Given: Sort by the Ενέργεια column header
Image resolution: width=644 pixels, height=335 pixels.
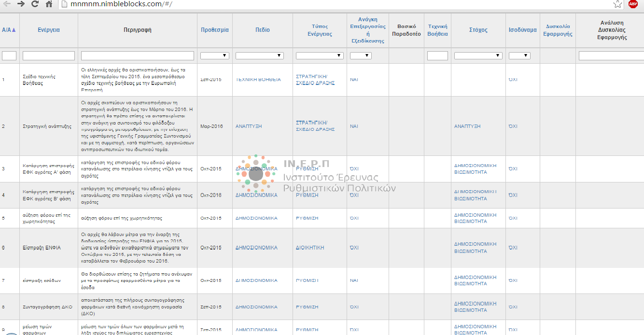Looking at the screenshot, I should point(49,30).
